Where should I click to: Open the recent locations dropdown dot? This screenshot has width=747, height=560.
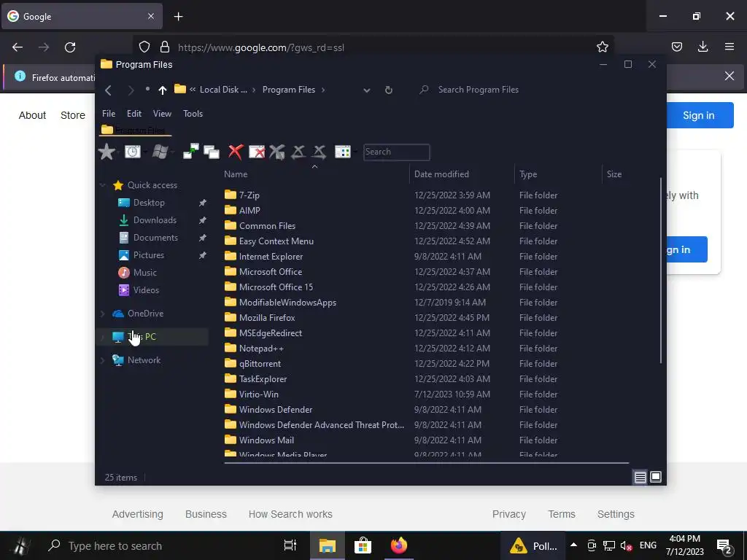point(147,89)
